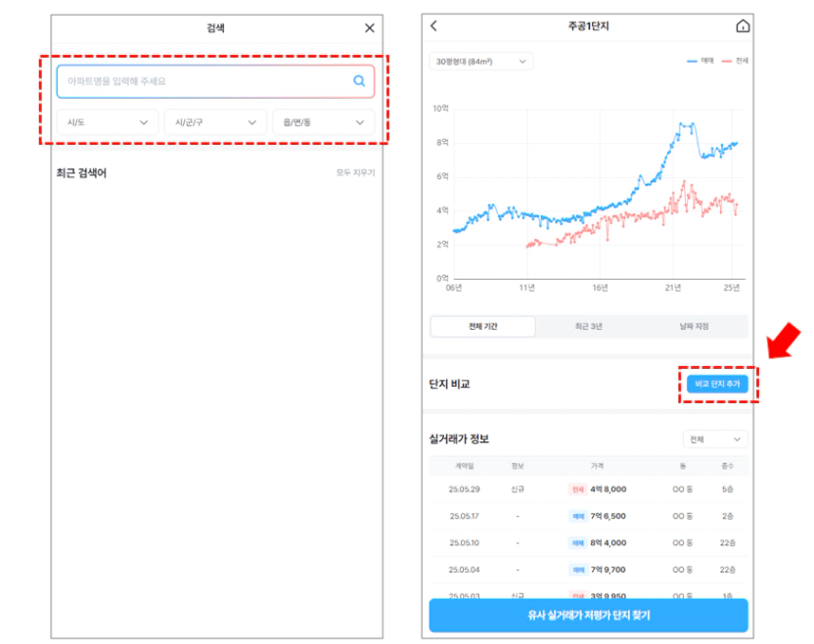Image resolution: width=814 pixels, height=644 pixels.
Task: Open the 전체 transaction filter dropdown
Action: (x=715, y=439)
